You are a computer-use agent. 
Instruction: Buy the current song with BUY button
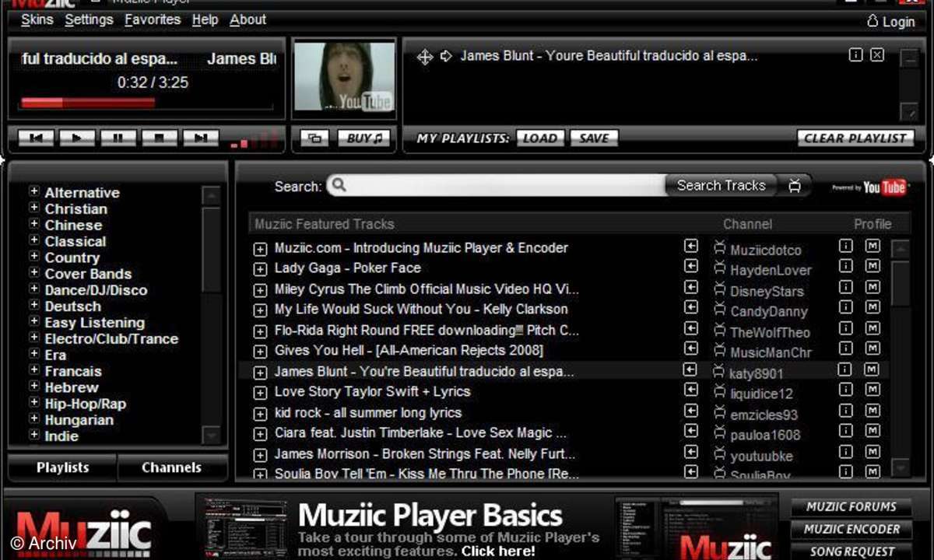click(363, 138)
